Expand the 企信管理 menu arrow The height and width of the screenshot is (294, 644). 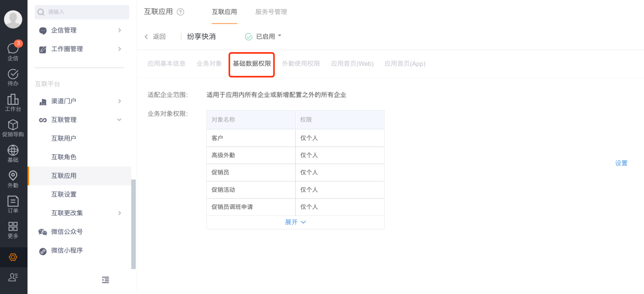[x=119, y=30]
